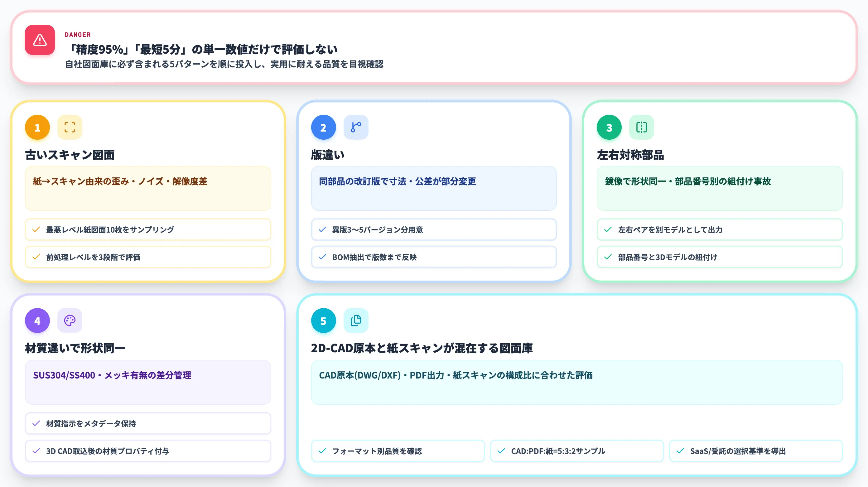Click the checkmark beside 異版3〜5バージョン分用意
868x487 pixels.
[x=322, y=229]
